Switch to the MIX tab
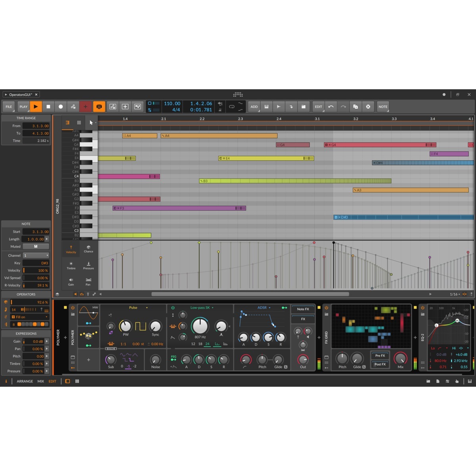 (x=40, y=381)
